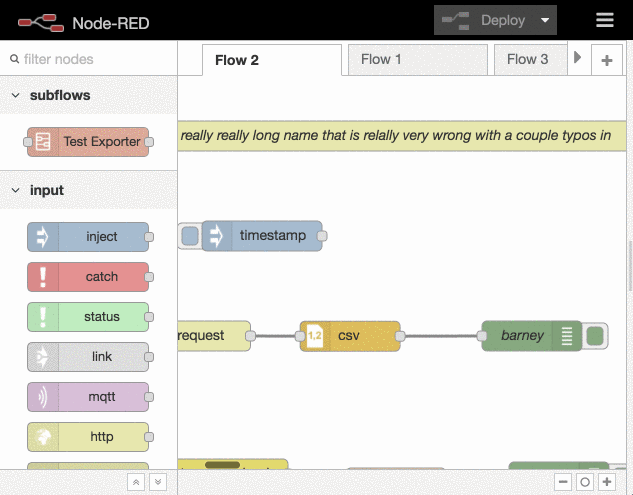Open the hamburger main menu
Image resolution: width=633 pixels, height=495 pixels.
pos(604,20)
